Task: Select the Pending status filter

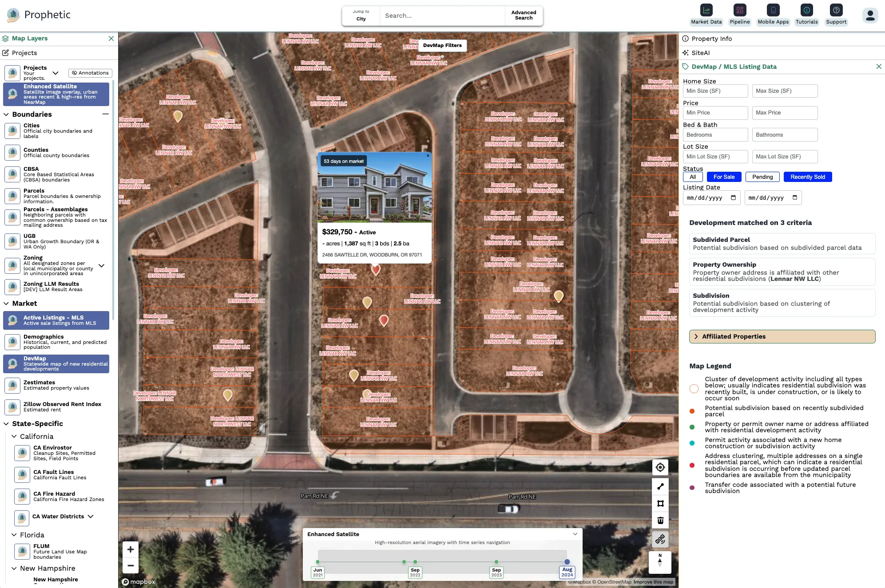Action: pos(762,177)
